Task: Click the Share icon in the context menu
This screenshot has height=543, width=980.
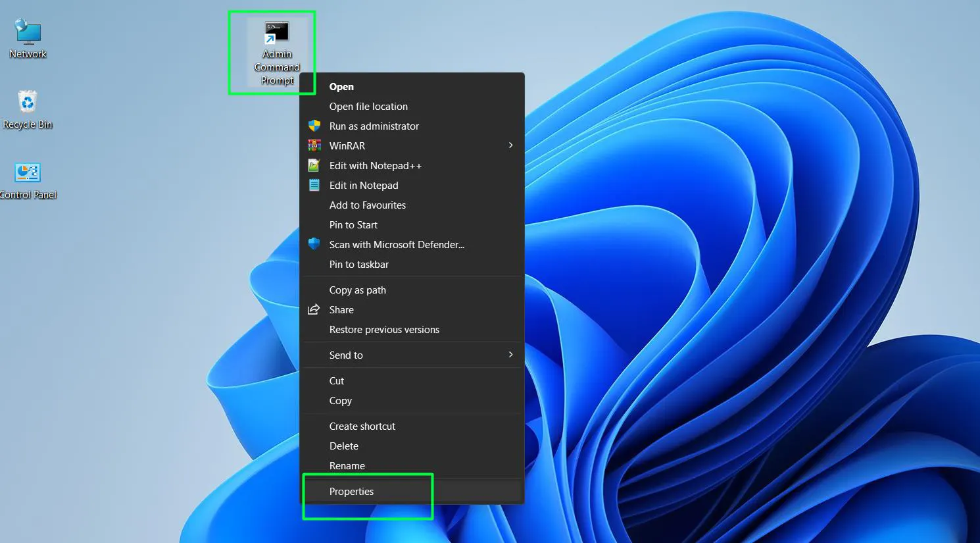Action: click(x=314, y=309)
